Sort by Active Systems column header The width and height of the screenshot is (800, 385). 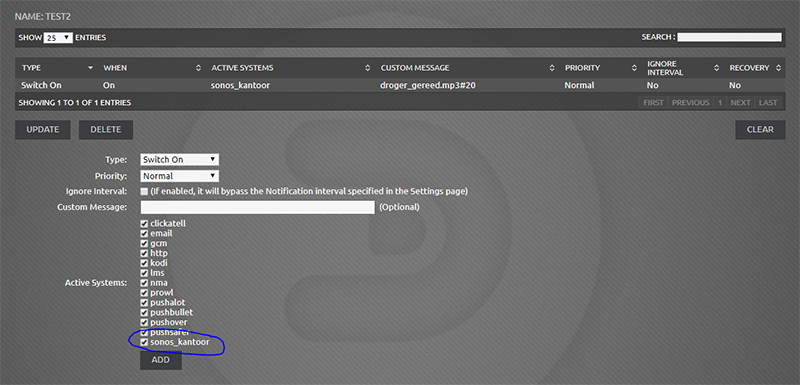click(290, 68)
